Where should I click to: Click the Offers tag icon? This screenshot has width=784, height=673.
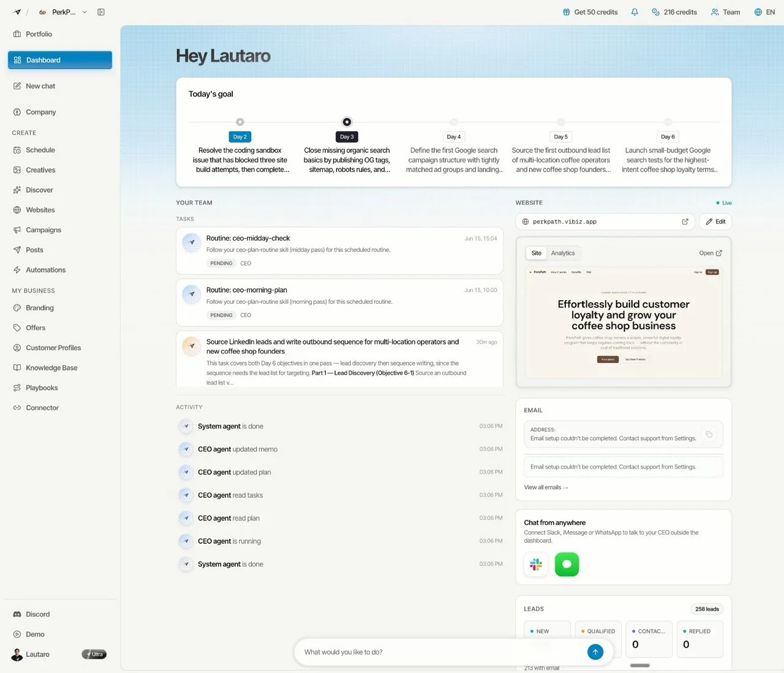[x=17, y=328]
